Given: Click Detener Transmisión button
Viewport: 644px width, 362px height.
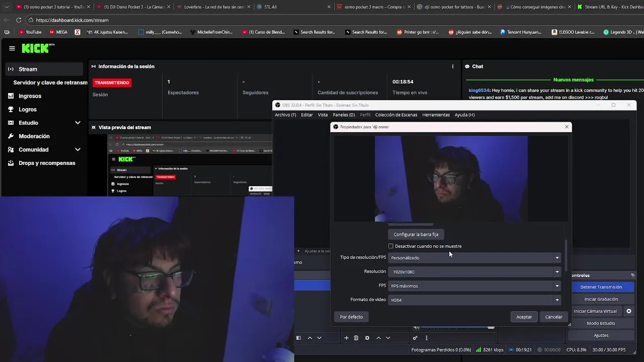Looking at the screenshot, I should pos(601,287).
